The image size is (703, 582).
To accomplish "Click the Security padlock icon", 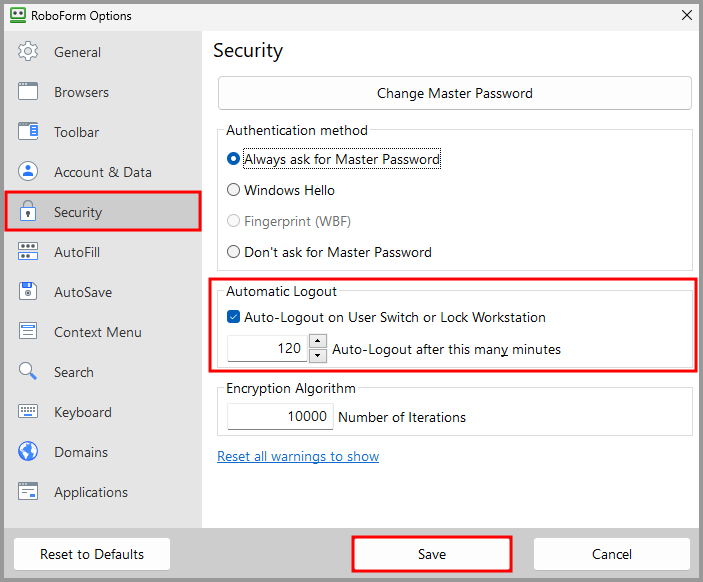I will click(x=28, y=211).
